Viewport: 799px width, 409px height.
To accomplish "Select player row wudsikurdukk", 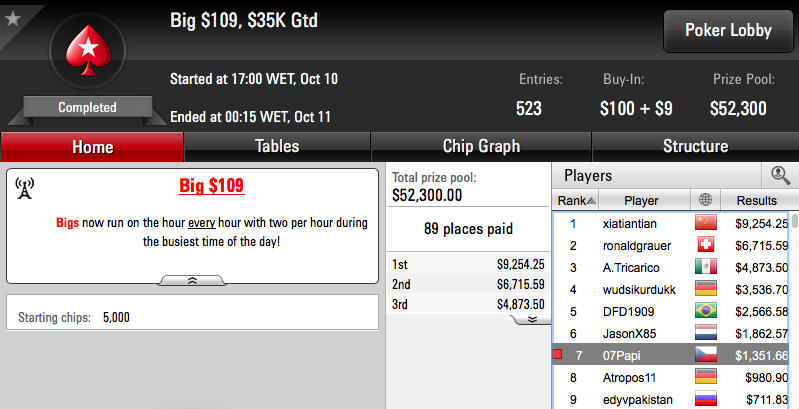I will (x=672, y=289).
